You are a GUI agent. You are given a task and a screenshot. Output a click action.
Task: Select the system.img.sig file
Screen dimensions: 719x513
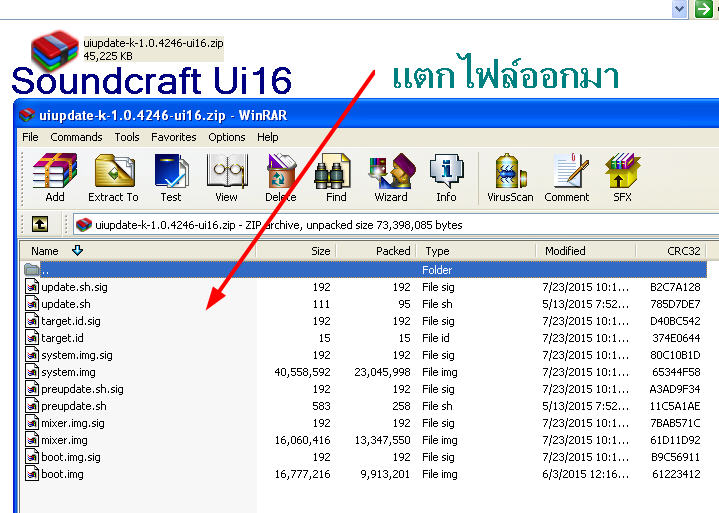point(365,355)
